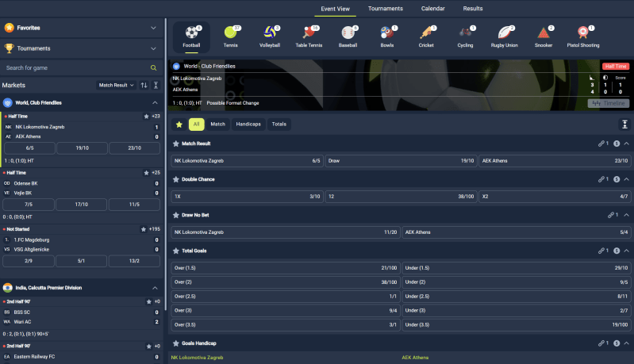Collapse the World, Club Friendlies league
Viewport: 634px width, 364px height.
tap(155, 103)
